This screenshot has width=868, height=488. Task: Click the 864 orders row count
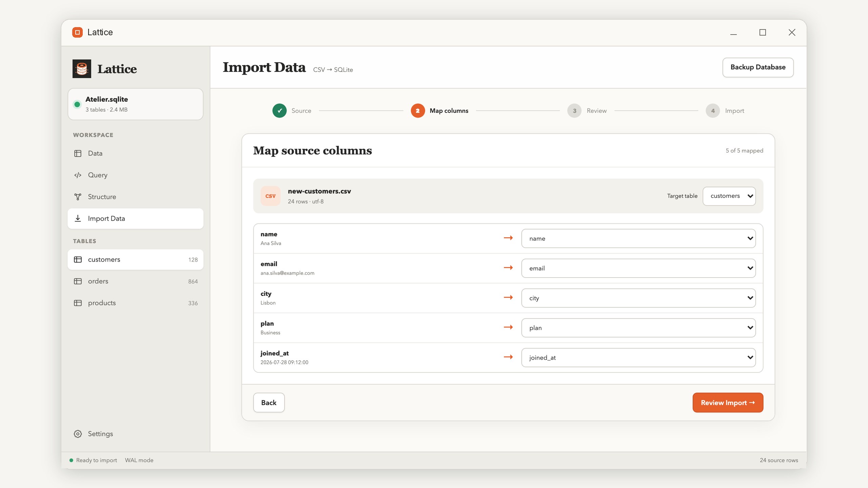pos(193,282)
